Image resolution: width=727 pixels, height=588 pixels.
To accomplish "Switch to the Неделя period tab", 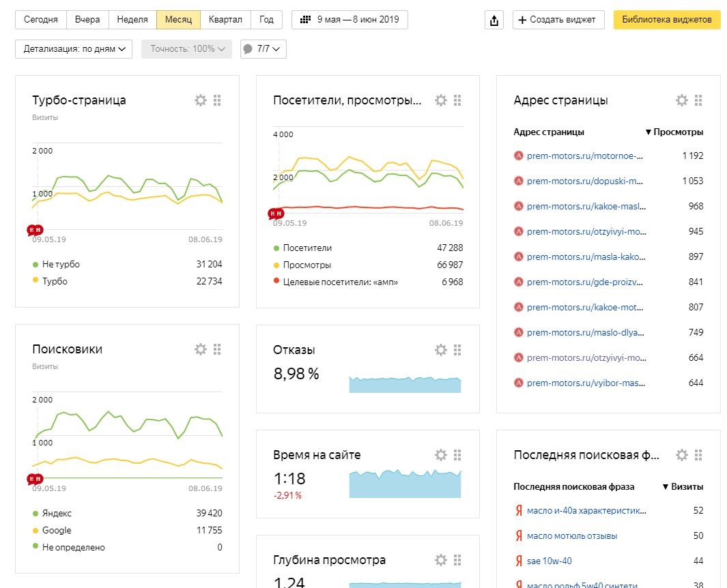I will tap(132, 20).
